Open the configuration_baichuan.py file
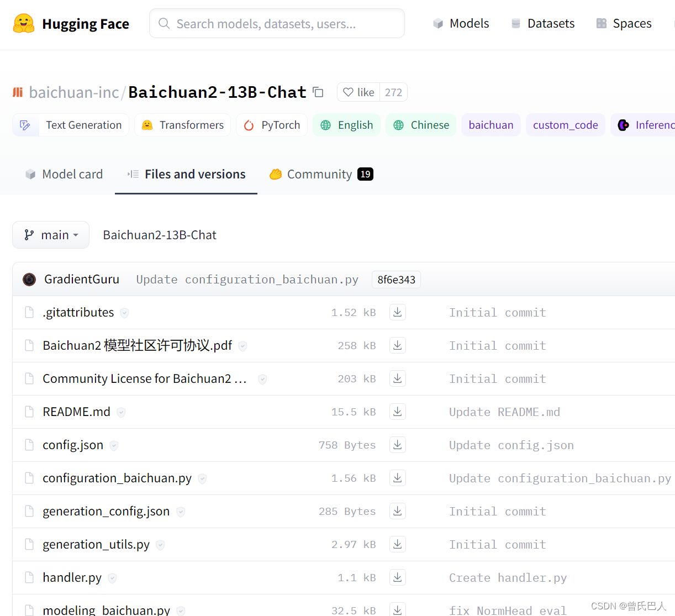The width and height of the screenshot is (675, 616). tap(117, 478)
